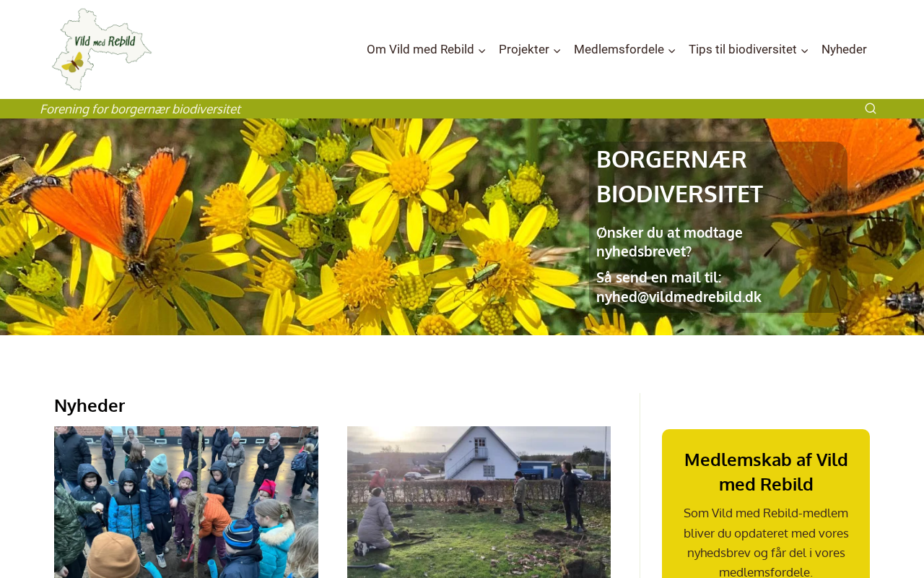
Task: Expand the Om Vild med Rebild chevron
Action: (x=482, y=51)
